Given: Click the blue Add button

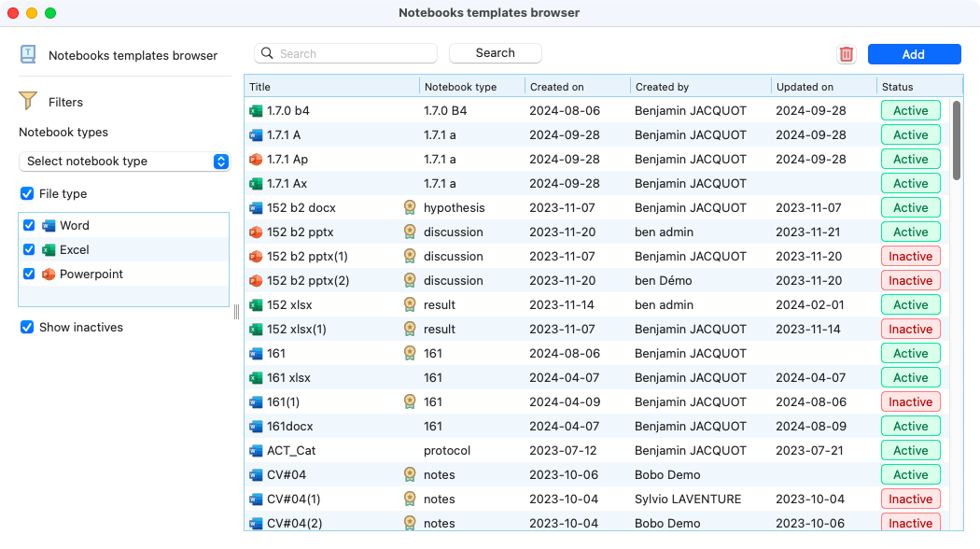Looking at the screenshot, I should (914, 54).
